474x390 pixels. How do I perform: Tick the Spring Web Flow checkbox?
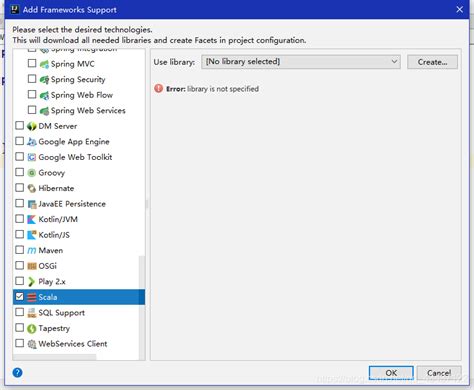(x=32, y=94)
